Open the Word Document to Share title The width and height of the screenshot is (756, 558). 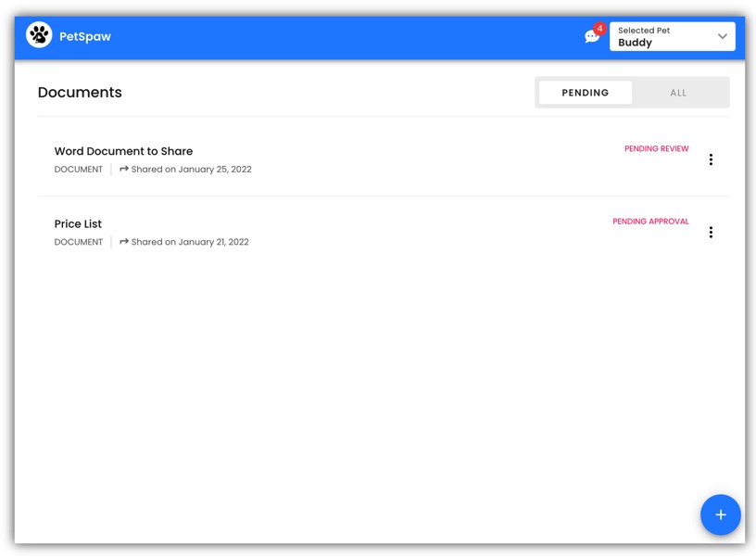click(123, 151)
